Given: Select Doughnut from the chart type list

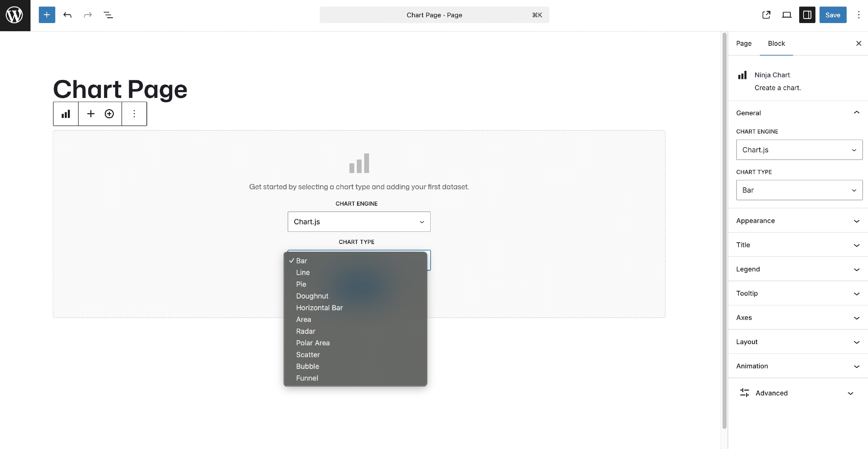Looking at the screenshot, I should tap(312, 296).
